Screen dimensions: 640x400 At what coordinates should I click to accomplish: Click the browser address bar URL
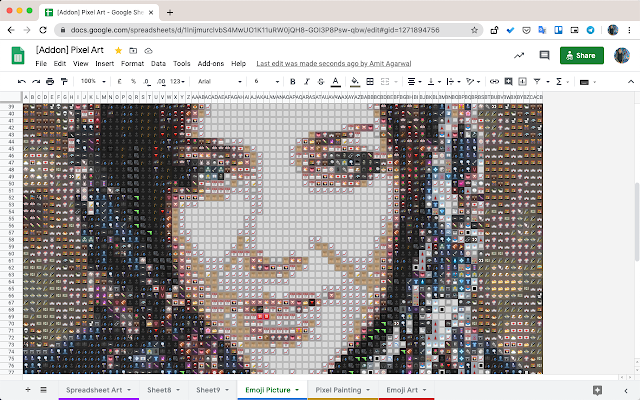[x=255, y=30]
